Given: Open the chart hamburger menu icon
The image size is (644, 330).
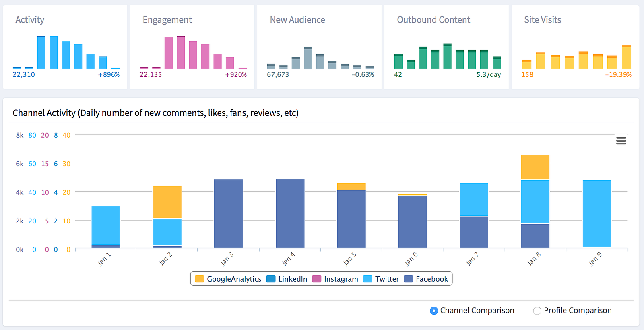Looking at the screenshot, I should (621, 141).
